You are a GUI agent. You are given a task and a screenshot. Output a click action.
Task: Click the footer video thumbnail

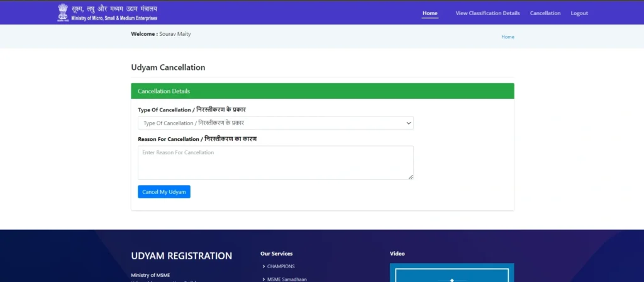452,273
